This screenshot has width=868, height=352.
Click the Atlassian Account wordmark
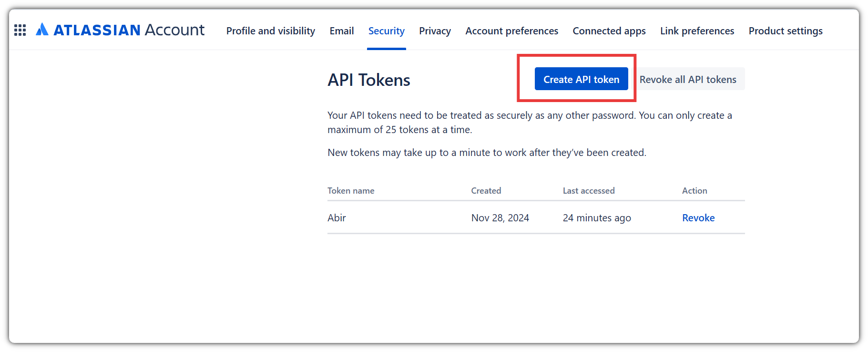(129, 30)
